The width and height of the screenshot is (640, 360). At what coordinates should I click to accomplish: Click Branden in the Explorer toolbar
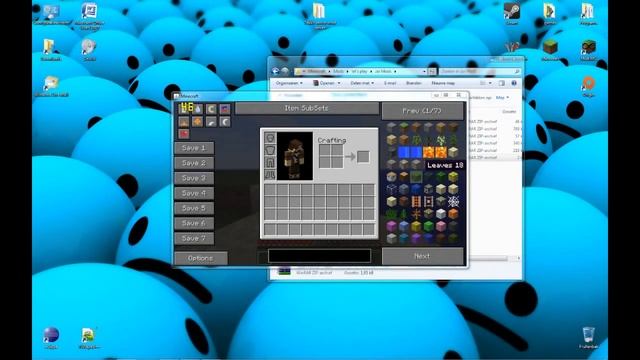(413, 83)
